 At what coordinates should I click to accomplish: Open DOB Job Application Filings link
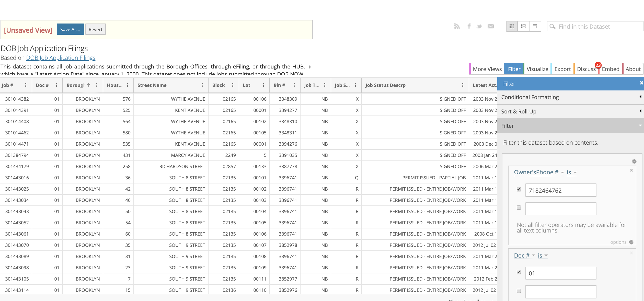(x=61, y=58)
